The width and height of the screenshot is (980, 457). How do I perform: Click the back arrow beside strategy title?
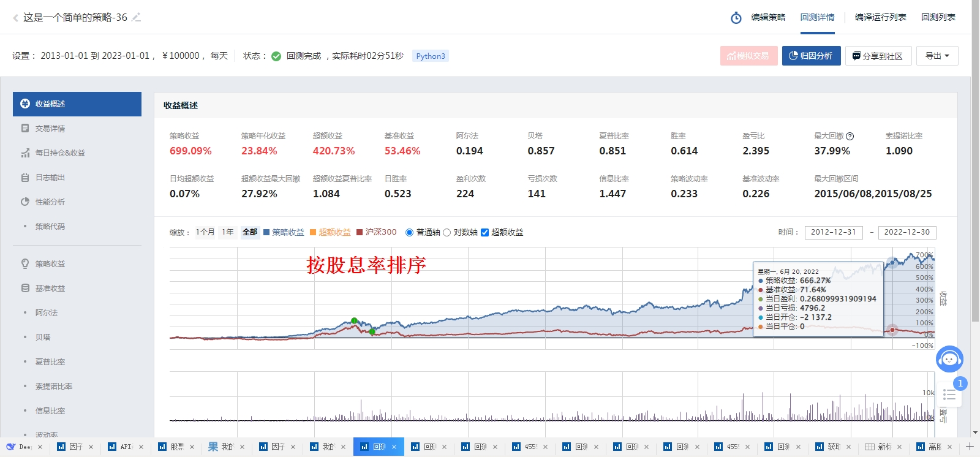click(15, 18)
